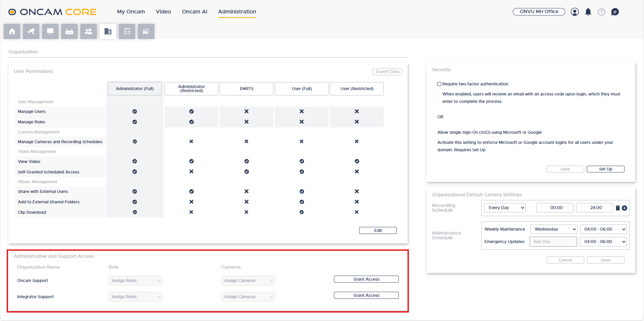Open Assign Roles dropdown for Oncam Support
The height and width of the screenshot is (321, 644).
pyautogui.click(x=136, y=281)
